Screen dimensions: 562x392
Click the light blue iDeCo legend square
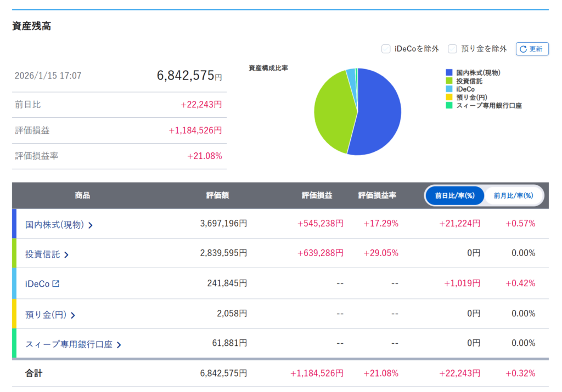pos(449,89)
